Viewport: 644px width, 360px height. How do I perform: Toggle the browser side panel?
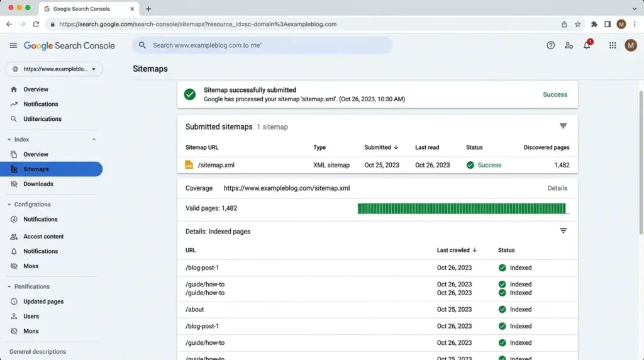[x=608, y=25]
